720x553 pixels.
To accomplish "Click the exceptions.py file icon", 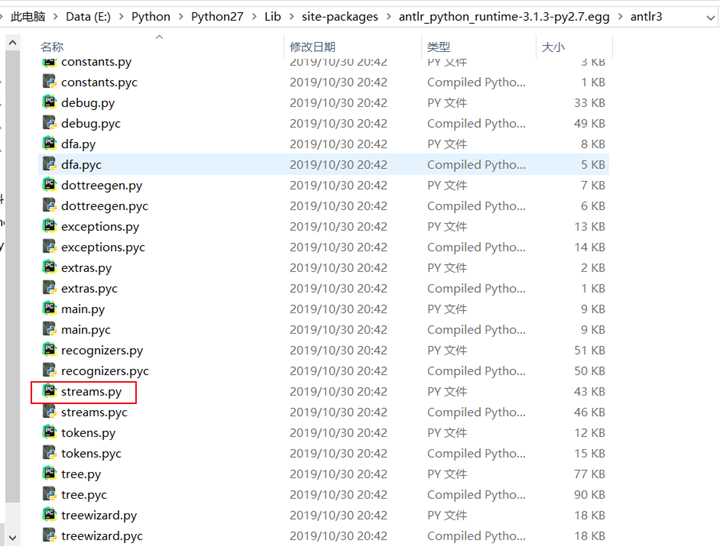I will pos(49,226).
